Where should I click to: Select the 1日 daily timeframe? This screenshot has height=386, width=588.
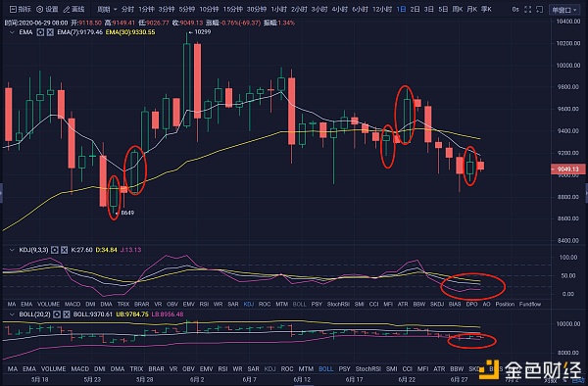pos(401,9)
